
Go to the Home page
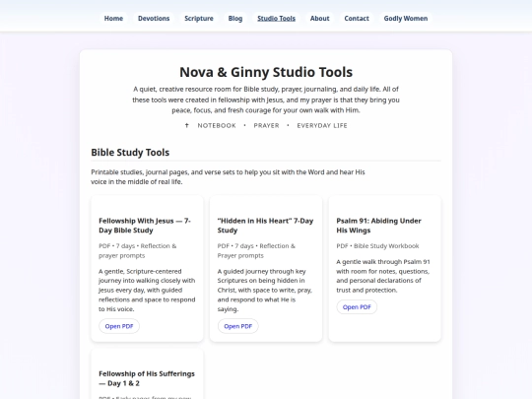click(x=113, y=19)
